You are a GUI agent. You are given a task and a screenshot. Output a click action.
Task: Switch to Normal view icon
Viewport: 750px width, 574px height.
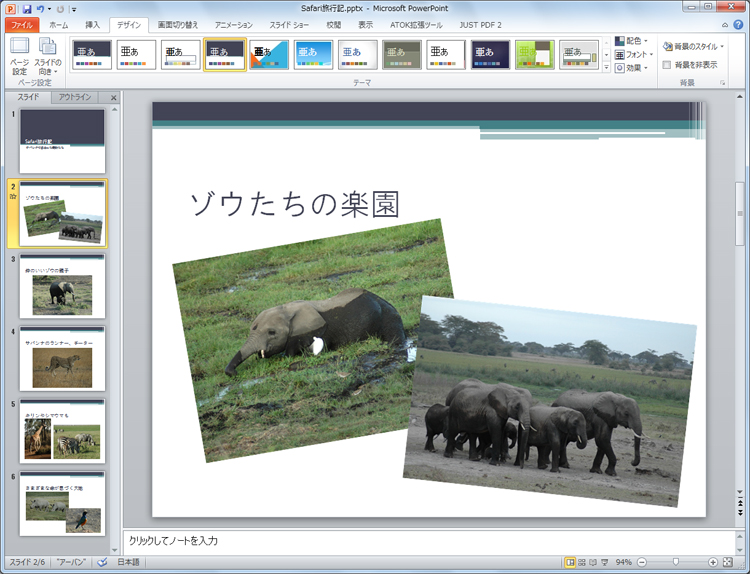coord(570,562)
